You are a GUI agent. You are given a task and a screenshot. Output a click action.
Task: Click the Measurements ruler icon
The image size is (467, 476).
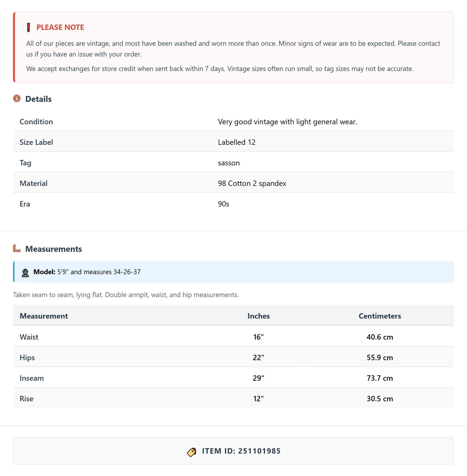coord(17,248)
